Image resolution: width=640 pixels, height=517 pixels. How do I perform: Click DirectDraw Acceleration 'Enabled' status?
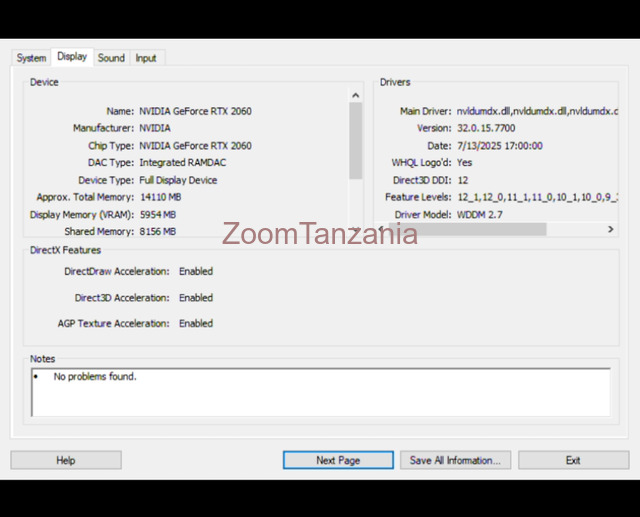pyautogui.click(x=196, y=271)
